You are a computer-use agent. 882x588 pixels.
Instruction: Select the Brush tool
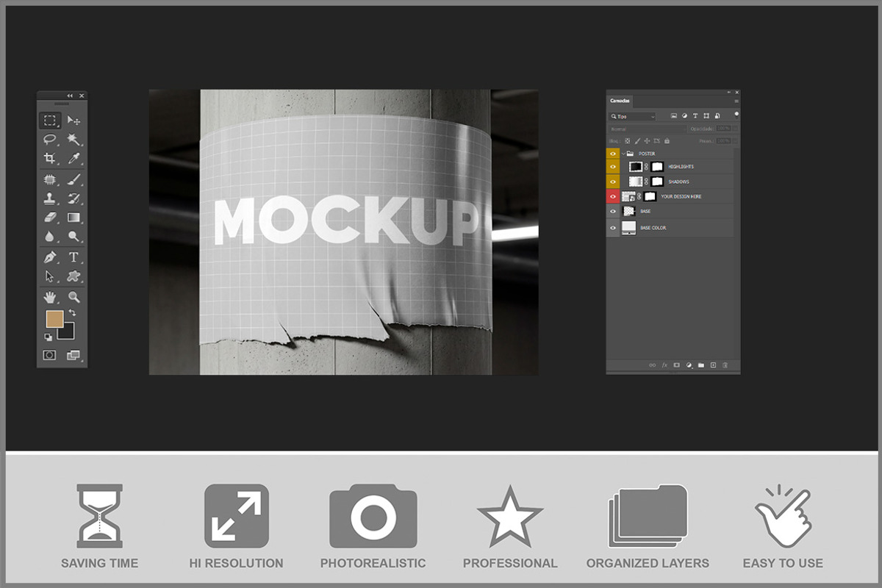click(x=73, y=179)
